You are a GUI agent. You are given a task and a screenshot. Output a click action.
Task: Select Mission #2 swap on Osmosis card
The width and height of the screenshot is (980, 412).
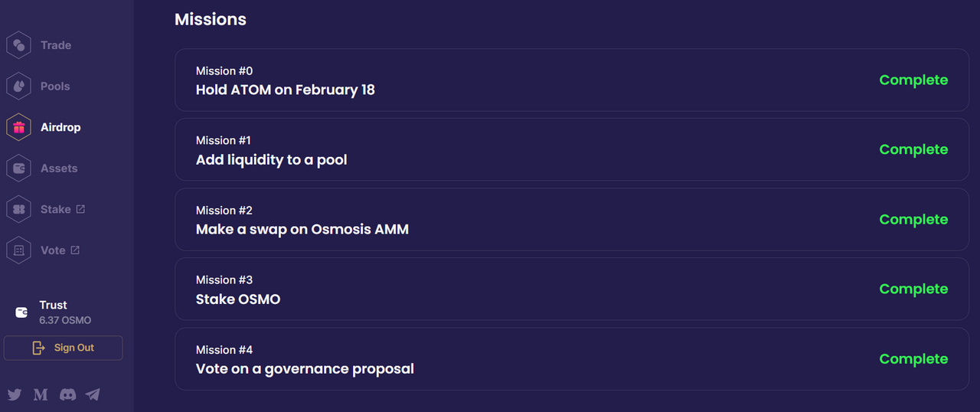click(x=572, y=219)
